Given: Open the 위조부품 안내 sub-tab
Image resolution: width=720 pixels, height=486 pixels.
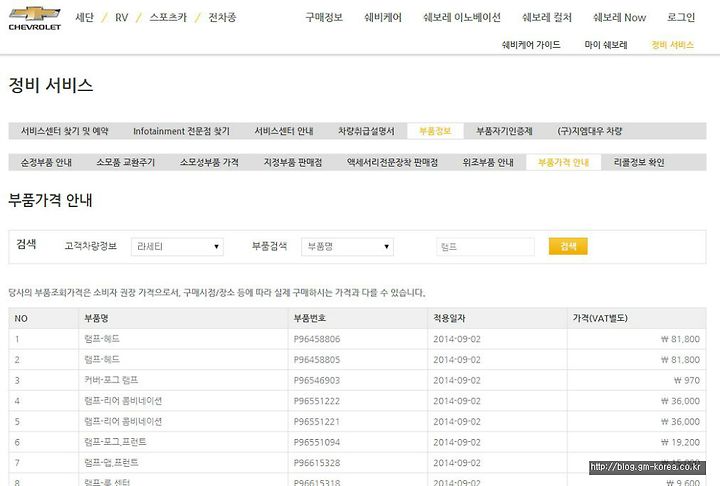Looking at the screenshot, I should (x=488, y=162).
